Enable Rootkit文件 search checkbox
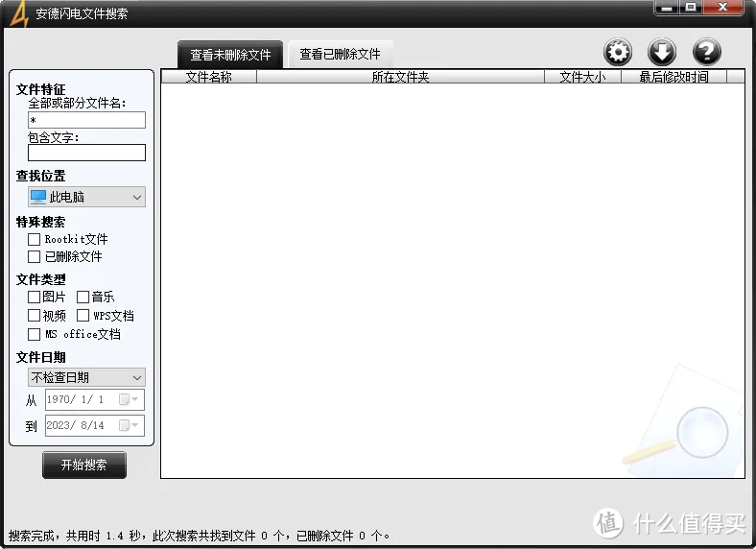 (x=34, y=239)
